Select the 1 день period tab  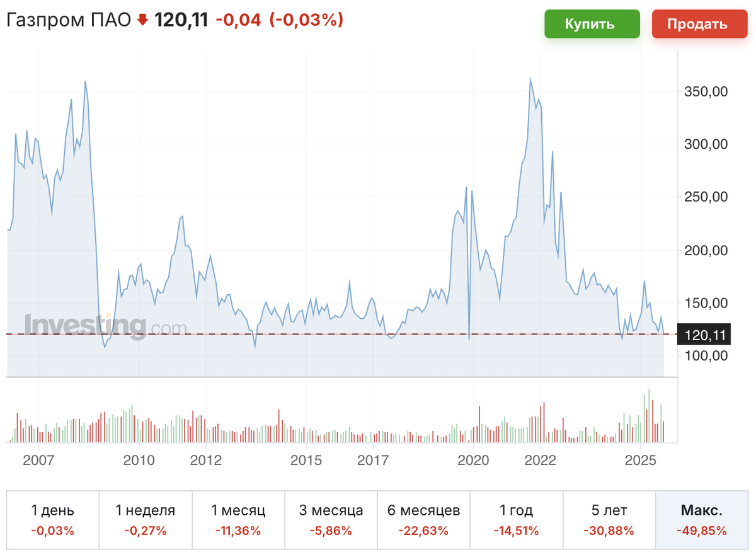(x=53, y=519)
